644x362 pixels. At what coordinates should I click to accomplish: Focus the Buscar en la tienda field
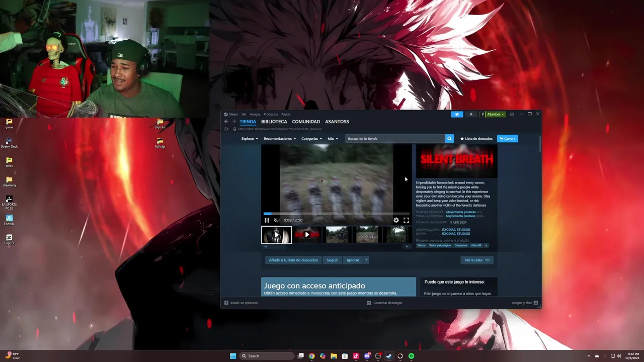tap(395, 138)
